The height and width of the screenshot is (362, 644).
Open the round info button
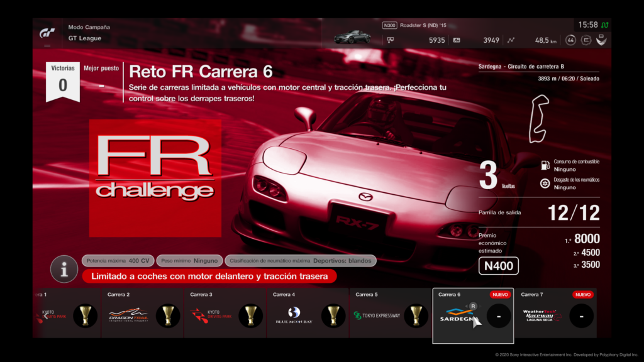point(64,269)
